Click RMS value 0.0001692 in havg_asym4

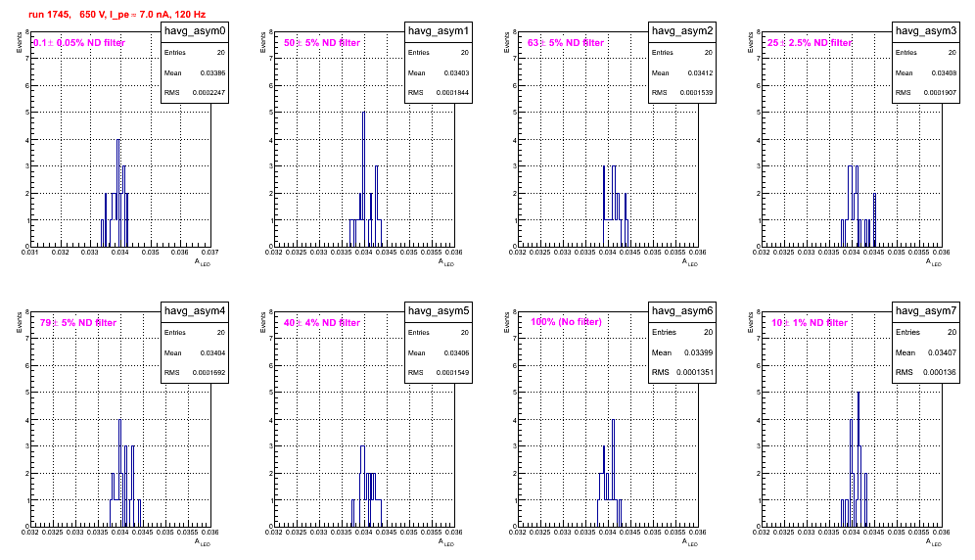coord(209,373)
